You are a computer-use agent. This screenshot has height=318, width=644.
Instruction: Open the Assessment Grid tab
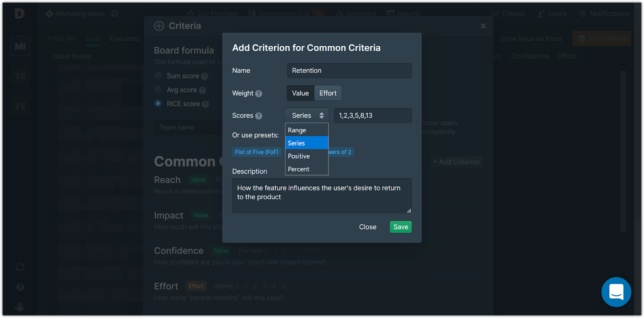tap(286, 14)
